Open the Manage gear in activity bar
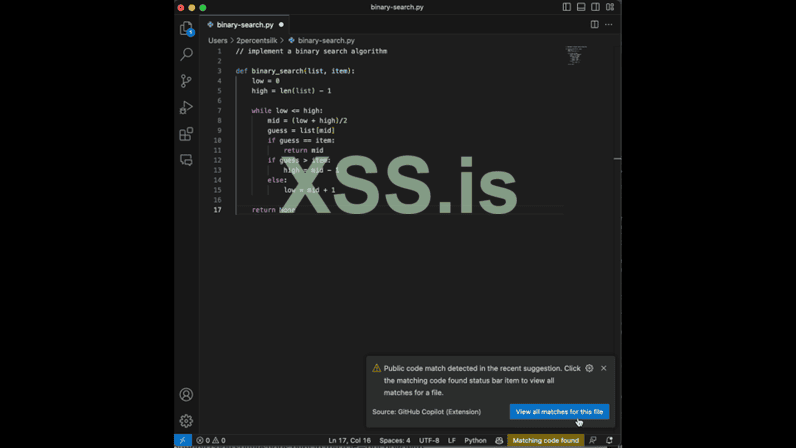This screenshot has height=448, width=796. [x=186, y=421]
